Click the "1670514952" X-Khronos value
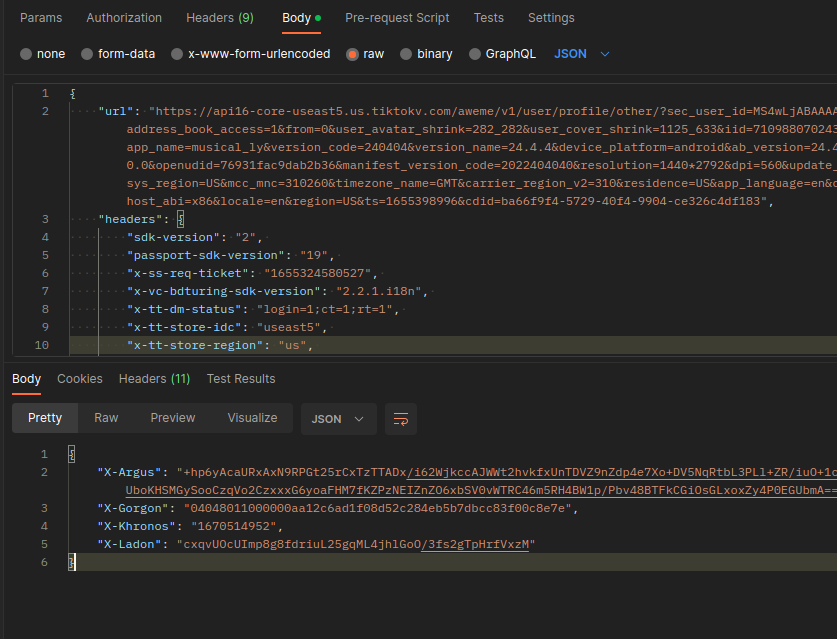This screenshot has height=639, width=837. pos(234,526)
